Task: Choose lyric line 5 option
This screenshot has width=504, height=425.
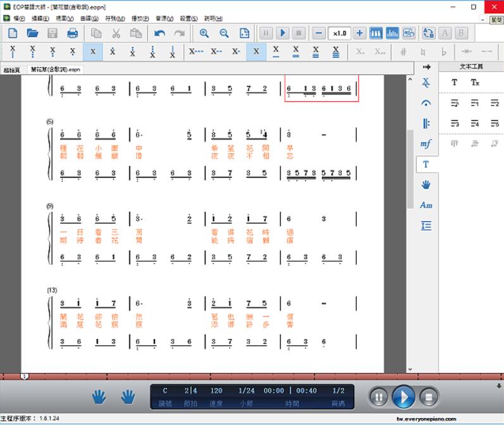Action: 495,123
